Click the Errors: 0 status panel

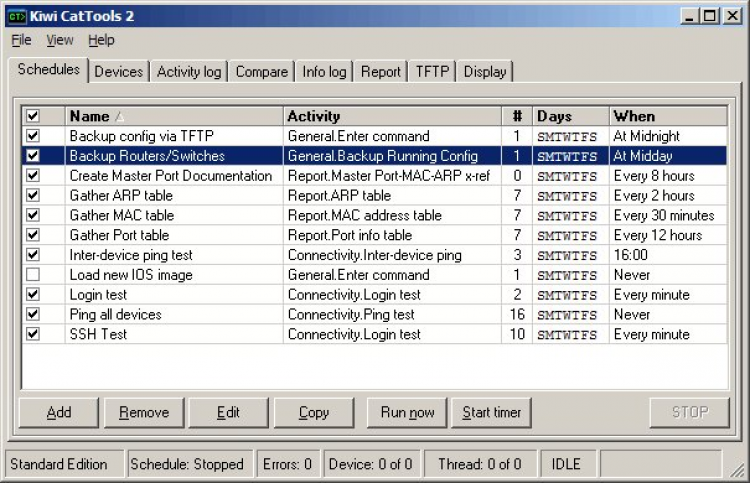pos(288,464)
